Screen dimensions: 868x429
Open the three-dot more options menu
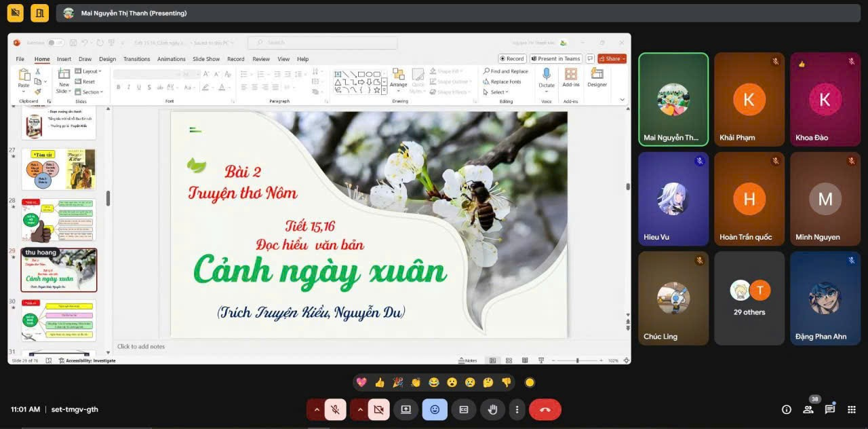tap(517, 409)
